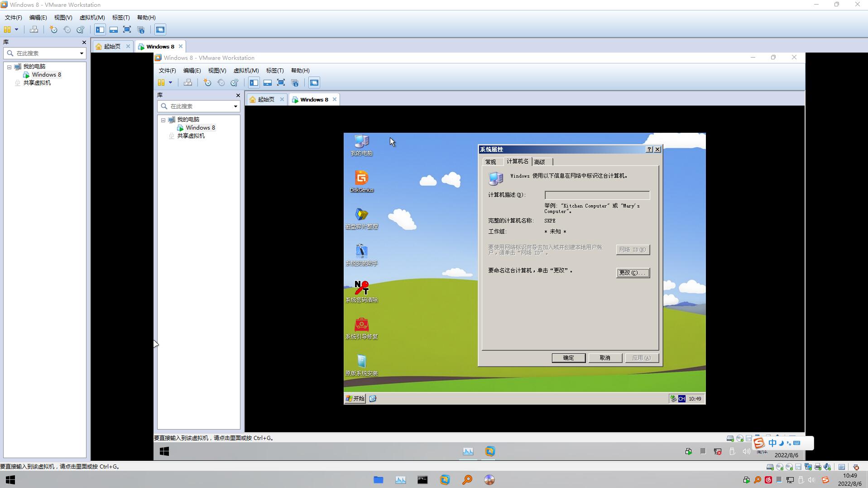
Task: Open snapshot manager in the outermost VMware toolbar
Action: (x=81, y=30)
